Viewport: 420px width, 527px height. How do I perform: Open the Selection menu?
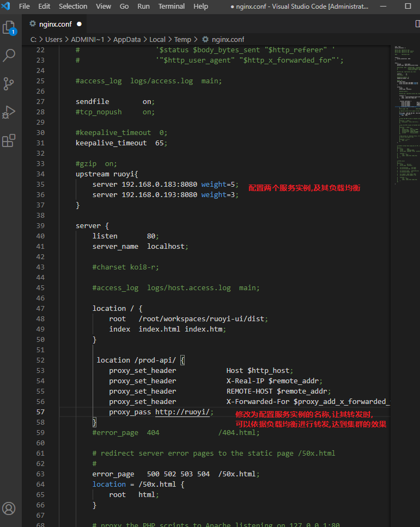pos(73,6)
